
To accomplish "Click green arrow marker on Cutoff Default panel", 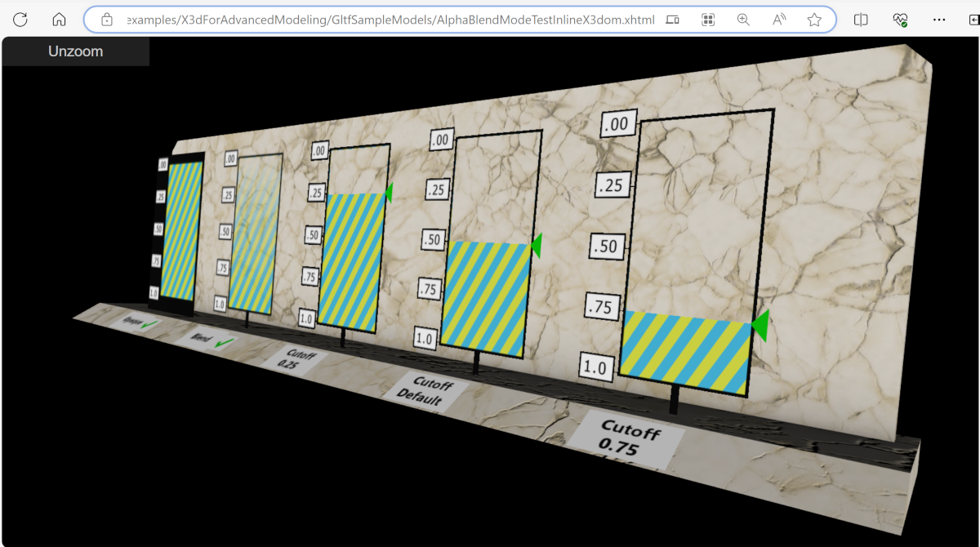I will click(x=536, y=245).
